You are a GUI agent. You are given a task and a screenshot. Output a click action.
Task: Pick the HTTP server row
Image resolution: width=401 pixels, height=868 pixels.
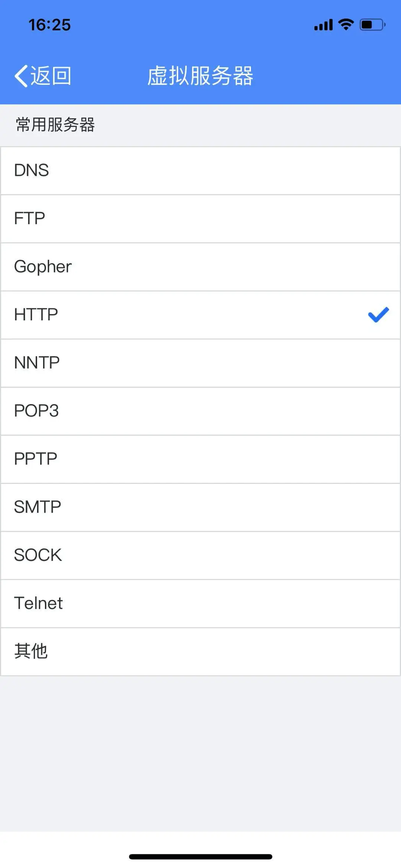(x=200, y=315)
